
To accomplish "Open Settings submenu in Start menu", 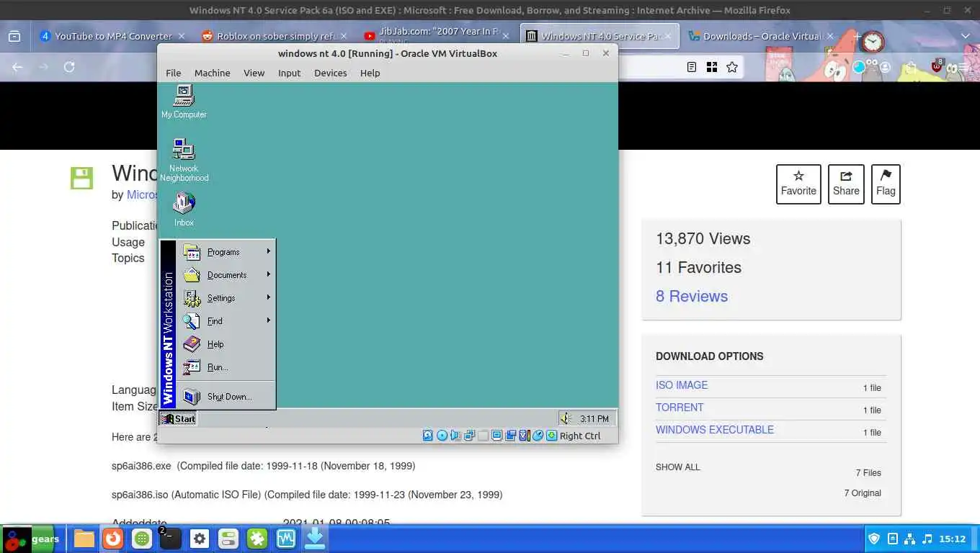I will click(x=226, y=298).
